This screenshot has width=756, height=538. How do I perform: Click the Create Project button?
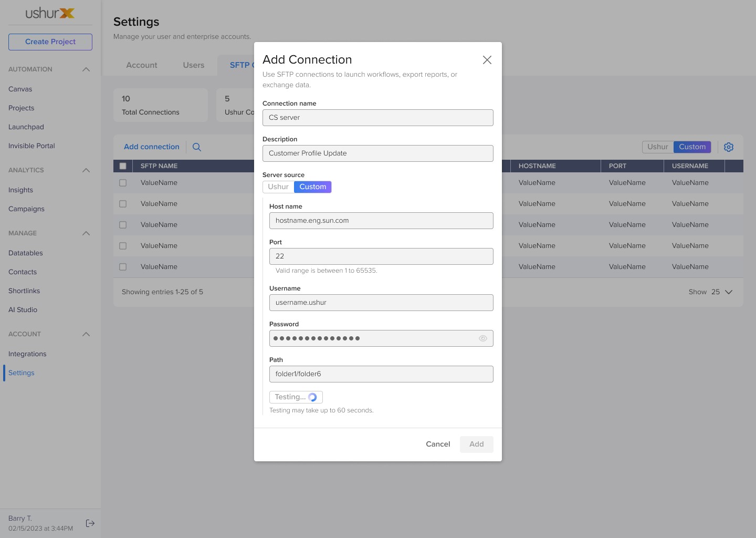[50, 42]
